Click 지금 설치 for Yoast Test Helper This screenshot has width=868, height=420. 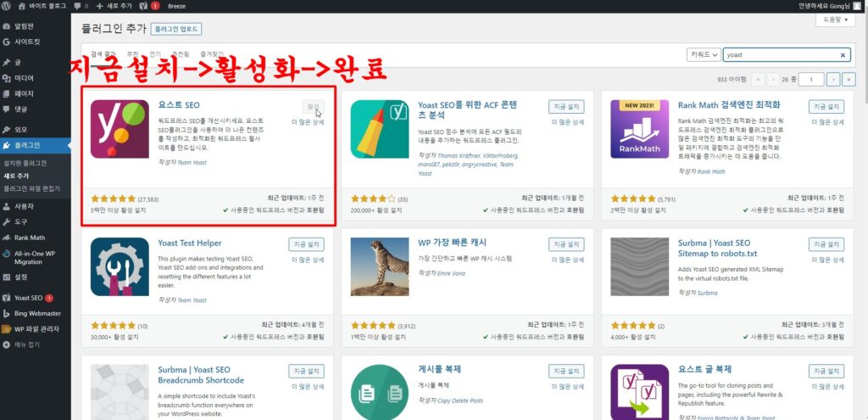[x=306, y=244]
